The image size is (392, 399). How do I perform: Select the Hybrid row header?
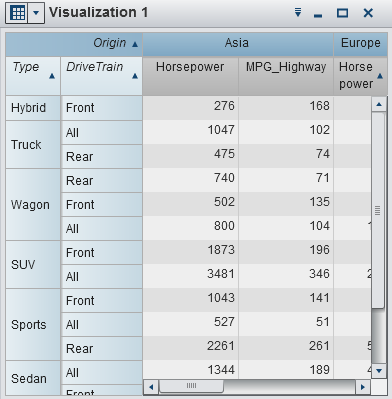(x=33, y=108)
